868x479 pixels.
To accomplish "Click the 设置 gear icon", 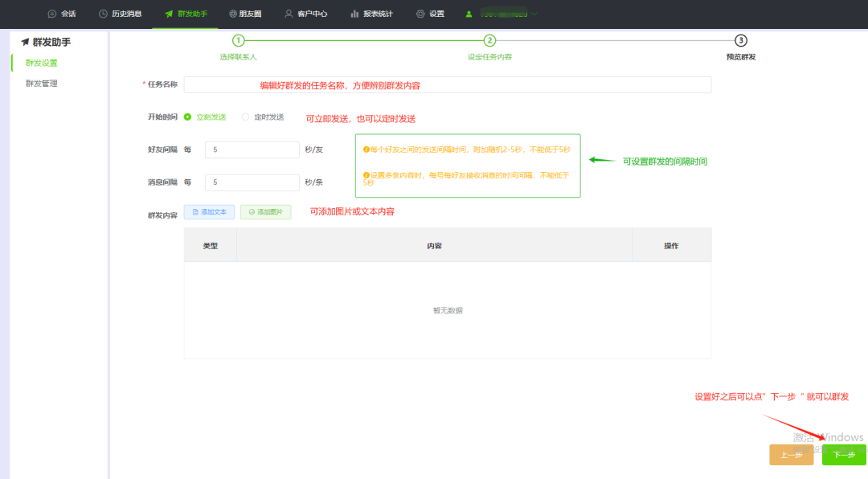I will click(x=420, y=14).
